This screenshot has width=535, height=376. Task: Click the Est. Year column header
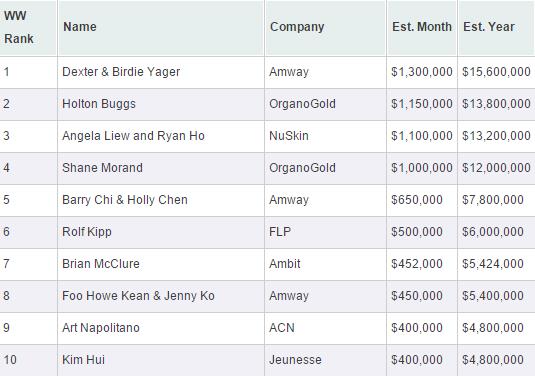(489, 27)
